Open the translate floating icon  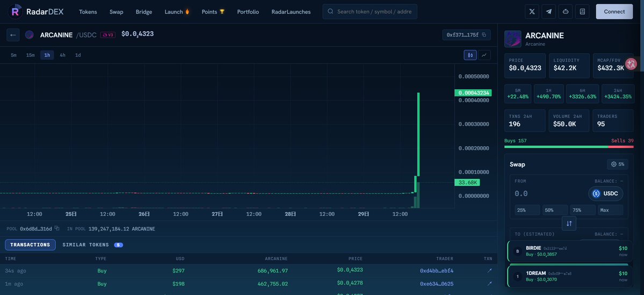coord(631,64)
